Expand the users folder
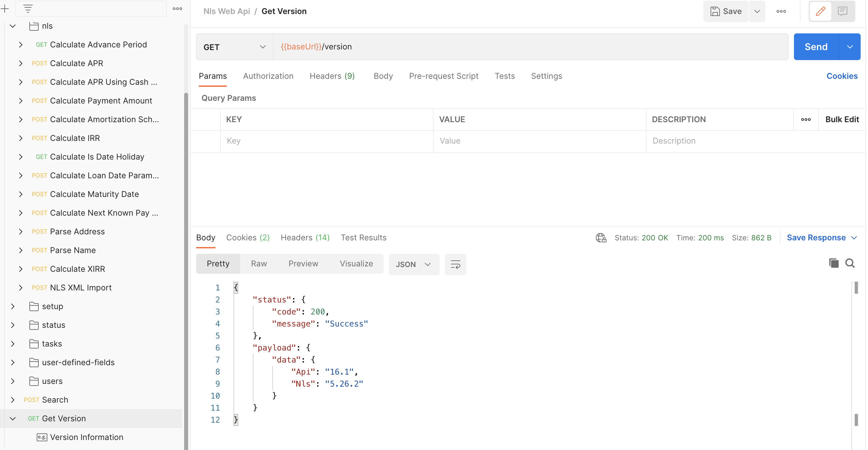 [x=13, y=381]
